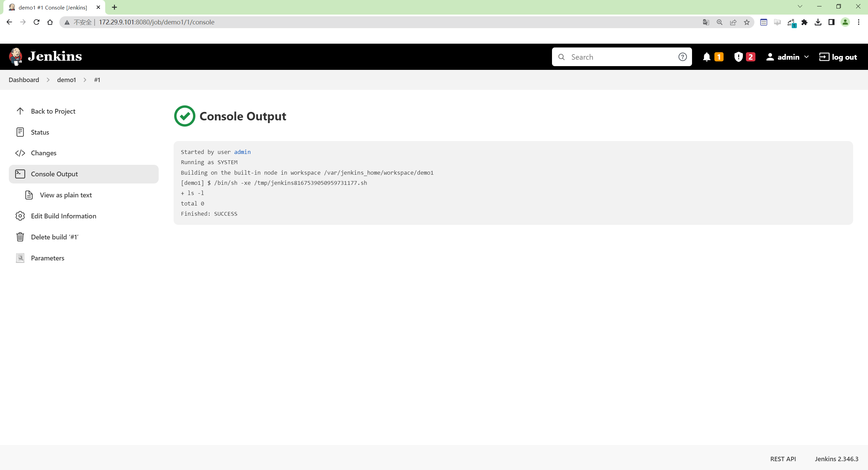Screen dimensions: 868x470
Task: Reload the page with refresh icon
Action: click(36, 22)
